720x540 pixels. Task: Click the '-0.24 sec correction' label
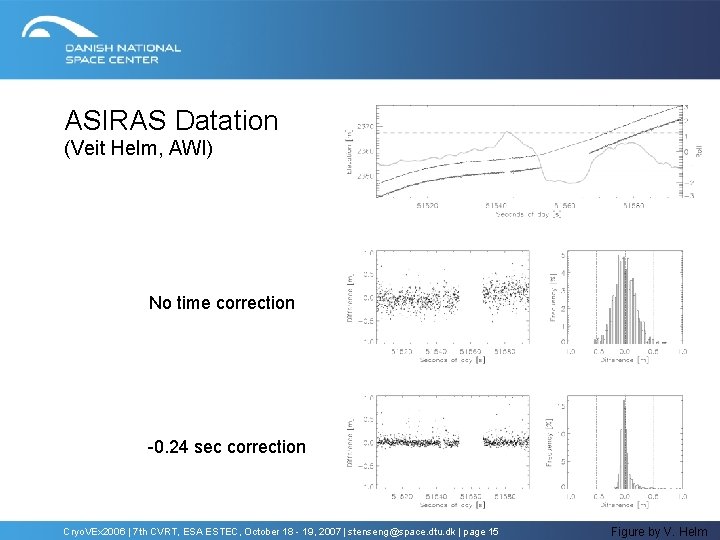point(227,446)
